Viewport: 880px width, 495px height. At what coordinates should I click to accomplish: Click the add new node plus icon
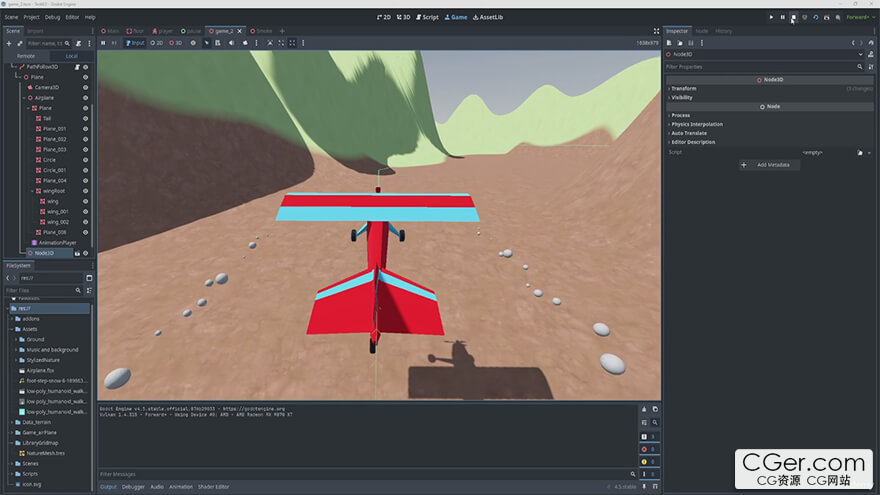coord(9,43)
